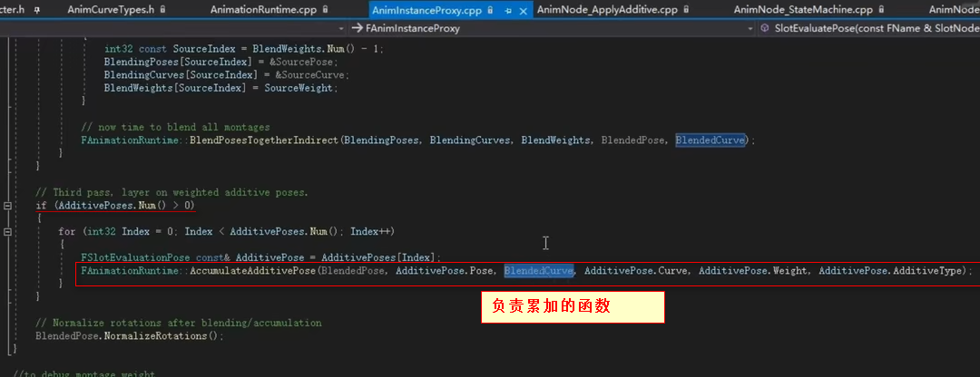Click the AccumulateAdditivePose function call
This screenshot has height=377, width=980.
pos(253,271)
